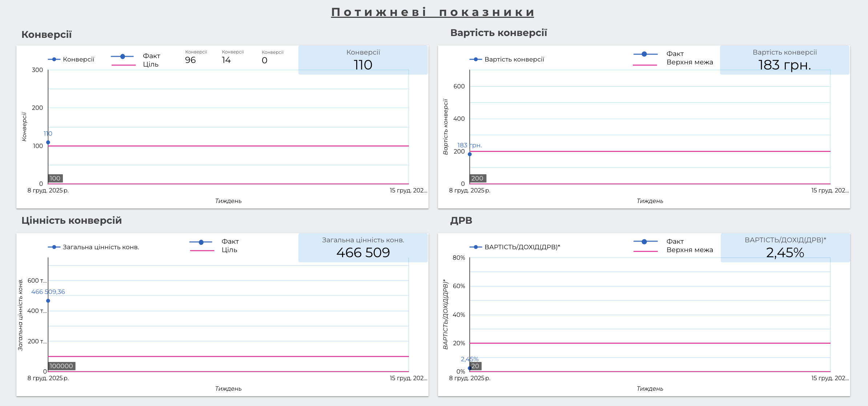
Task: Click the Факт legend marker in Вартість конверсії chart
Action: click(644, 54)
